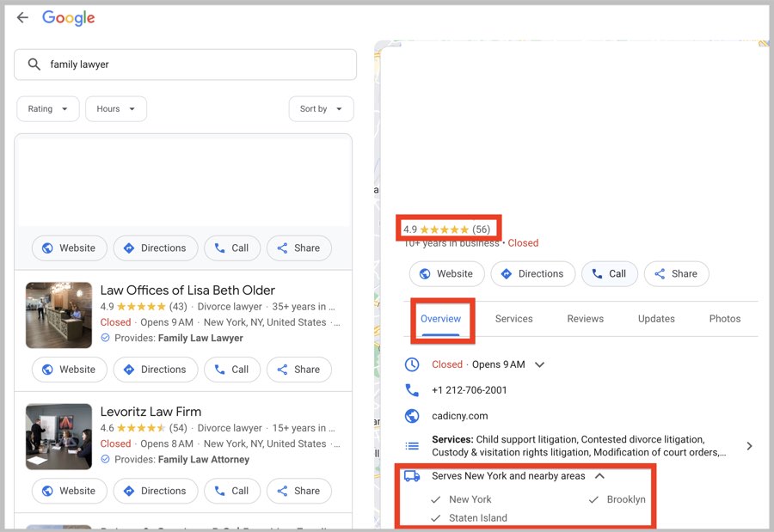Open the Sort by dropdown
Viewport: 774px width, 532px height.
pyautogui.click(x=321, y=108)
